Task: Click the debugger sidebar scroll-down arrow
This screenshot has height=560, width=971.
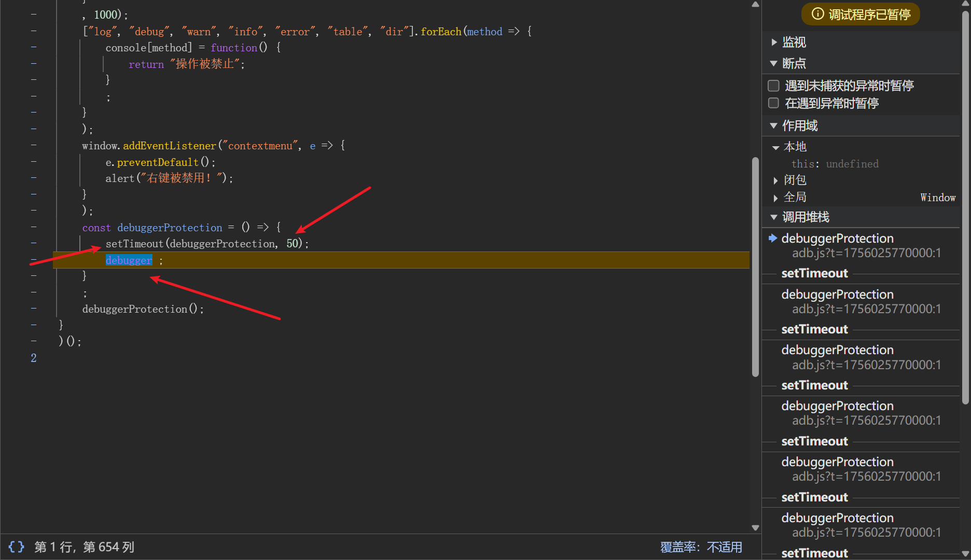Action: [x=965, y=553]
